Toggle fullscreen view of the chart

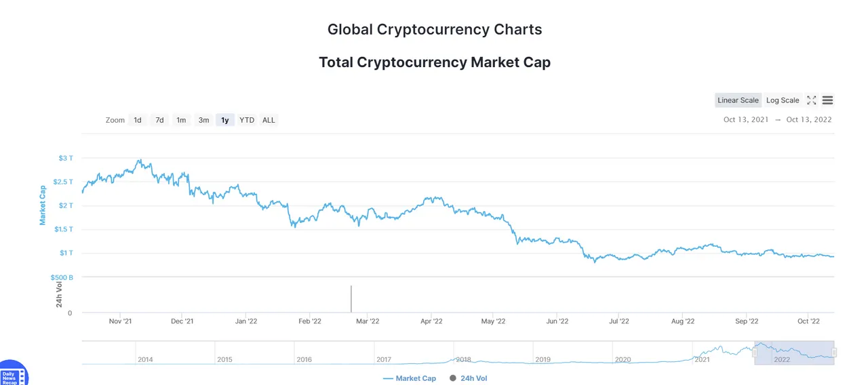812,100
